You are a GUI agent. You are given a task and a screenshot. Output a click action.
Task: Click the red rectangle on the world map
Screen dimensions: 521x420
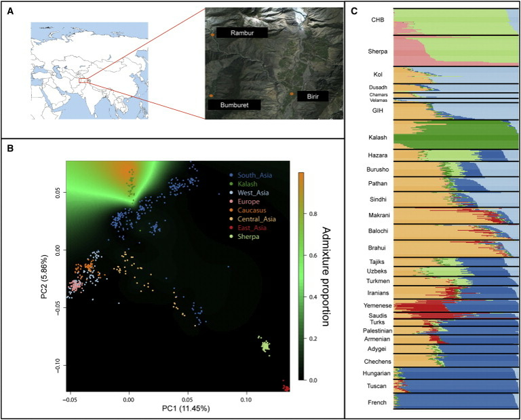click(84, 81)
